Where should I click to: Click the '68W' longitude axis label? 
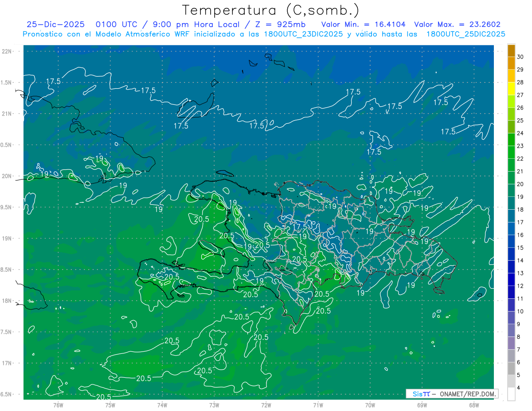point(474,405)
